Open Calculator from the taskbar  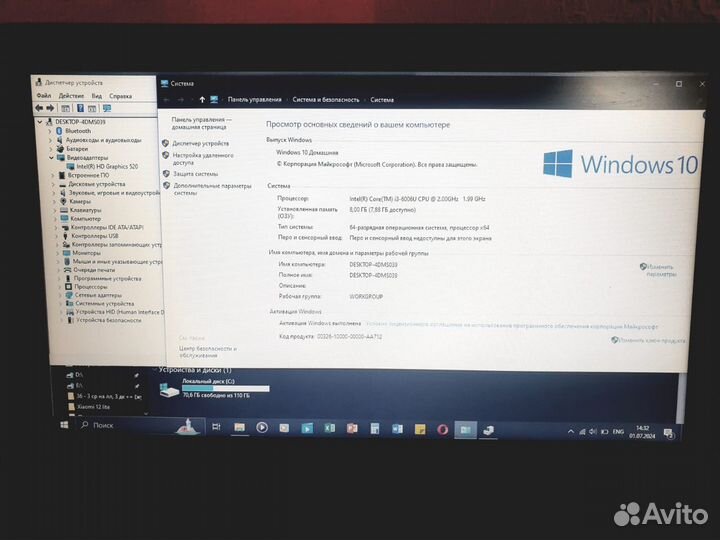pyautogui.click(x=375, y=429)
